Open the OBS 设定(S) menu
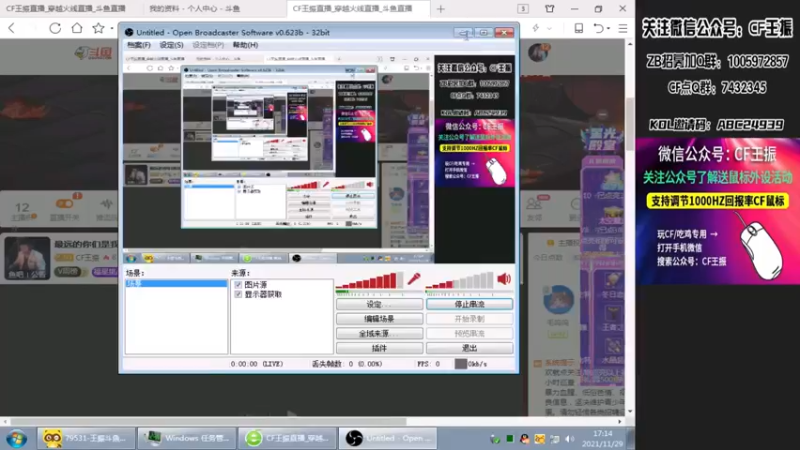Image resolution: width=800 pixels, height=450 pixels. coord(171,45)
